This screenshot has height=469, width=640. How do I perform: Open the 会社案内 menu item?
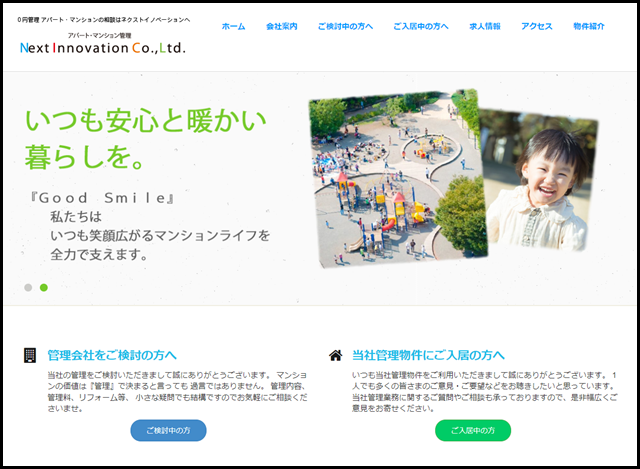(282, 27)
